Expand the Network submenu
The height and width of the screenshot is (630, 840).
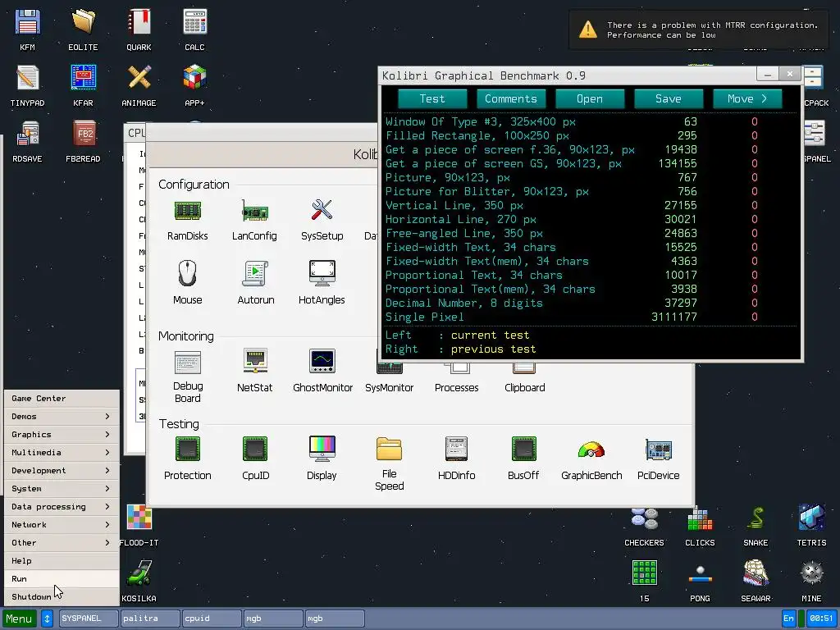point(62,524)
